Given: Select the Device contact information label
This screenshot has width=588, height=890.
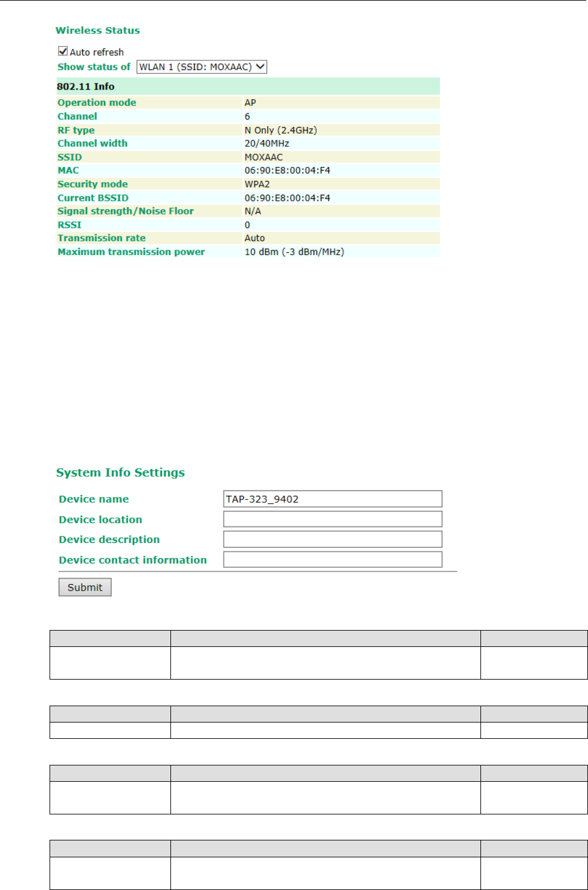Looking at the screenshot, I should point(133,560).
